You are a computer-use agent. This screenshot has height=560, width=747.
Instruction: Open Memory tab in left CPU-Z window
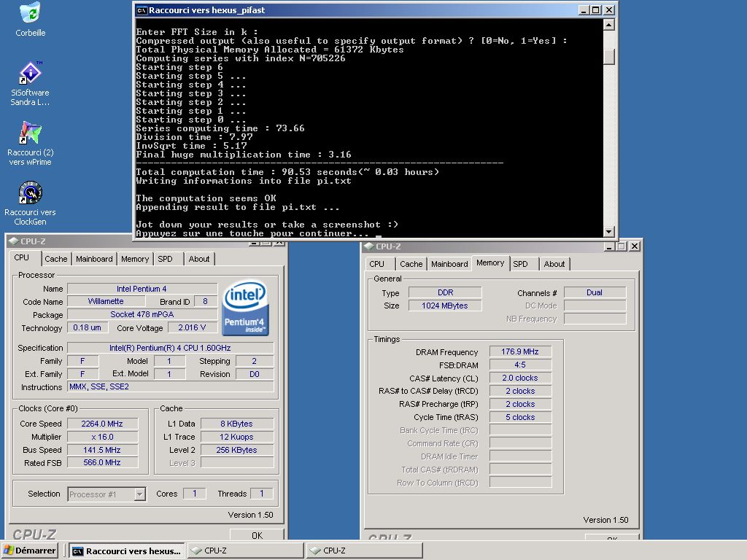[x=135, y=259]
